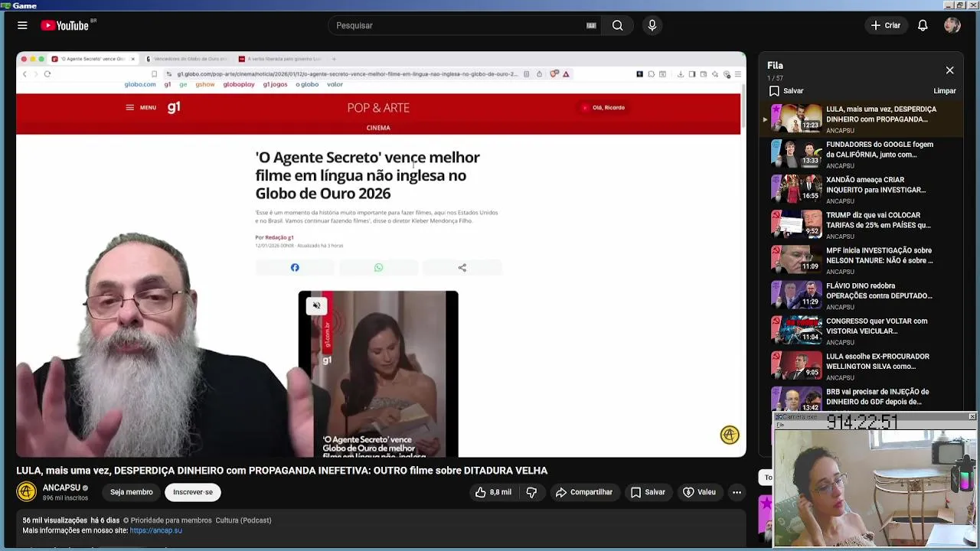The height and width of the screenshot is (551, 980).
Task: Open more actions three-dot menu
Action: 737,492
